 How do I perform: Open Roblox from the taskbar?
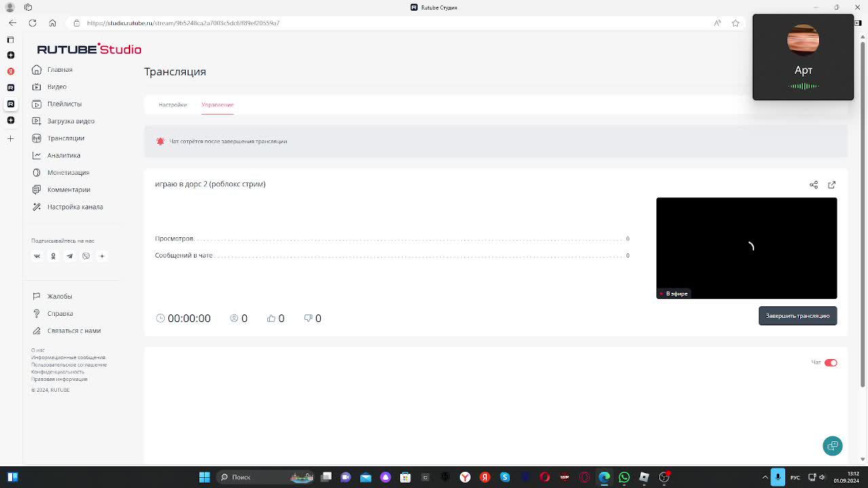click(x=644, y=477)
